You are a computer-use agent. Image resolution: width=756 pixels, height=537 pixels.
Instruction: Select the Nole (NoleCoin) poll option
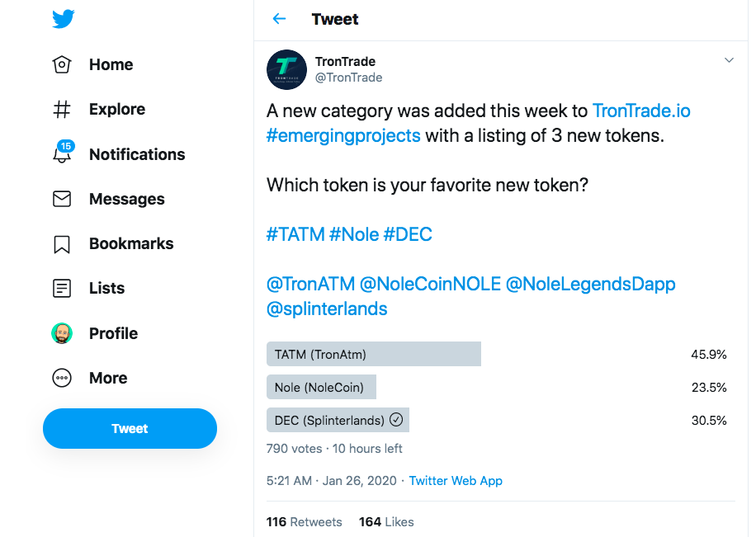pyautogui.click(x=321, y=388)
